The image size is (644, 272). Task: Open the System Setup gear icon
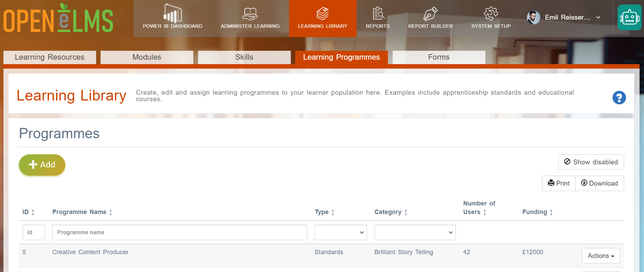click(x=491, y=13)
